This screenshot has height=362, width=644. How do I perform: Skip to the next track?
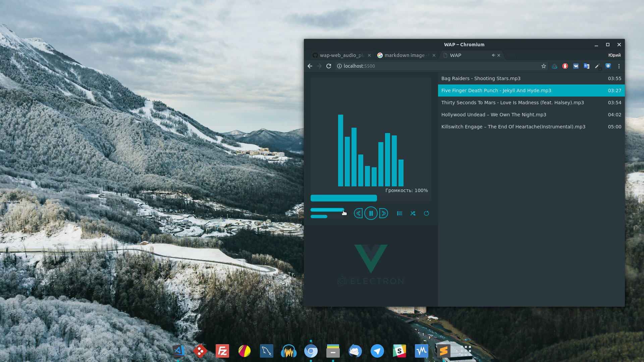[x=383, y=214]
